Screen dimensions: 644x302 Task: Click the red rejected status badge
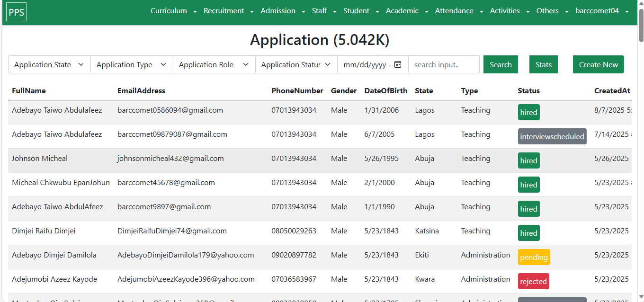pos(533,282)
